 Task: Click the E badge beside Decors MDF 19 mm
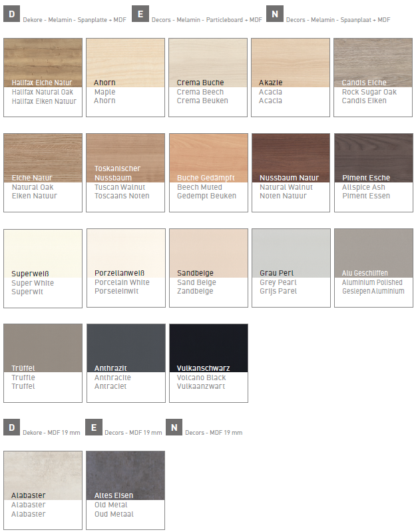point(93,427)
